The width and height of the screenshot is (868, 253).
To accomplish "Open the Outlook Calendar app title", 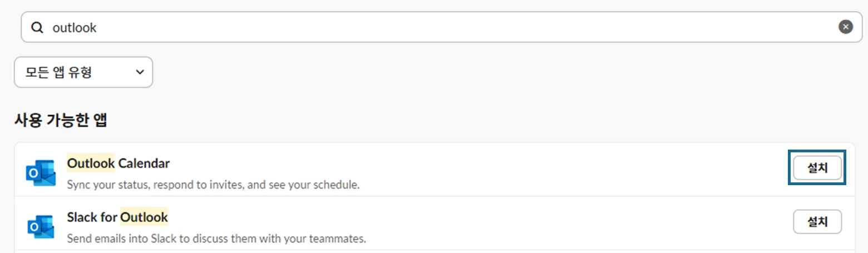I will pos(118,163).
